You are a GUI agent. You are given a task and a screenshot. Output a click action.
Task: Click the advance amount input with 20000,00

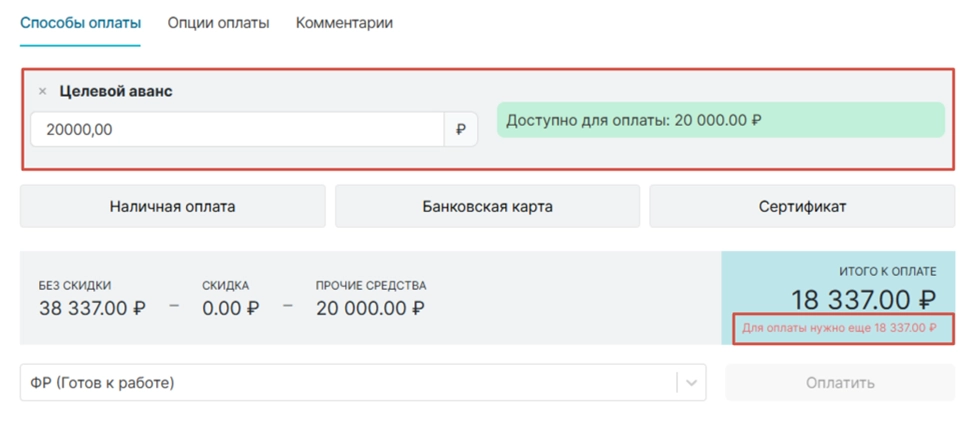237,129
